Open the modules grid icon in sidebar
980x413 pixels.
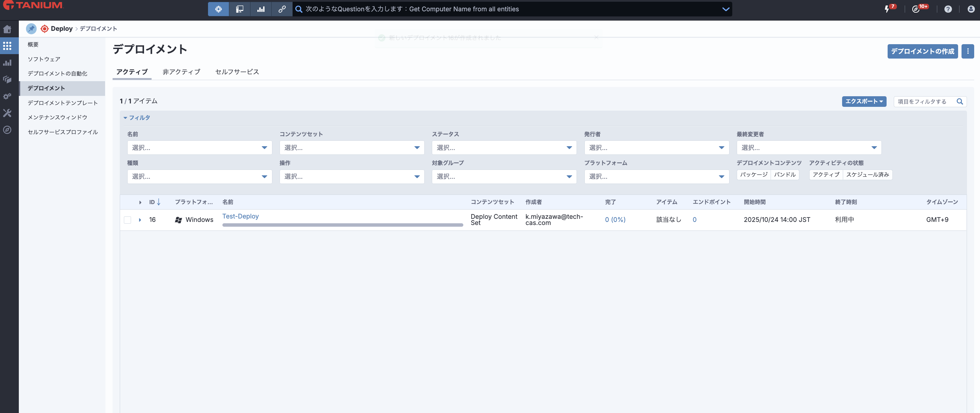click(7, 46)
